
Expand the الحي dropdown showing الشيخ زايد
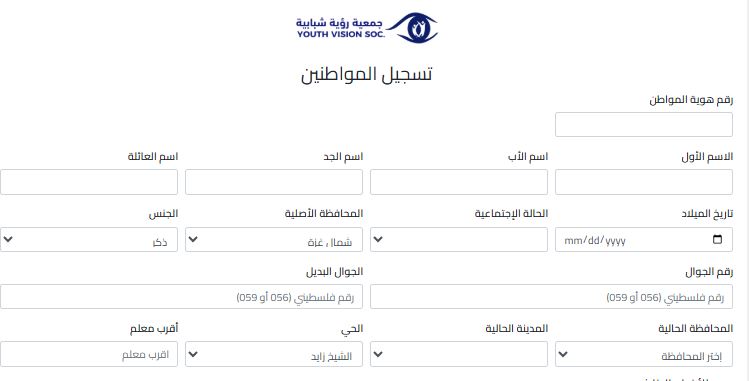(274, 354)
